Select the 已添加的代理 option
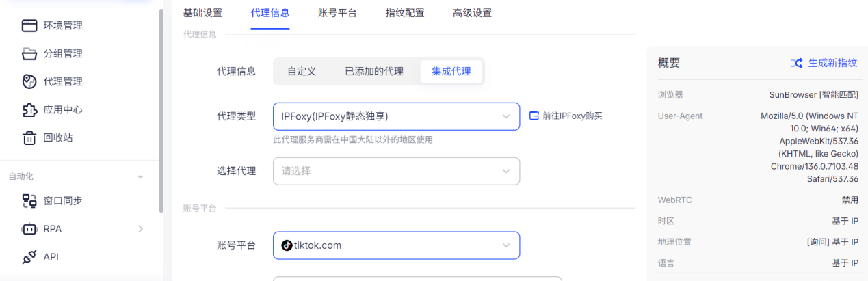The width and height of the screenshot is (868, 281). tap(373, 71)
